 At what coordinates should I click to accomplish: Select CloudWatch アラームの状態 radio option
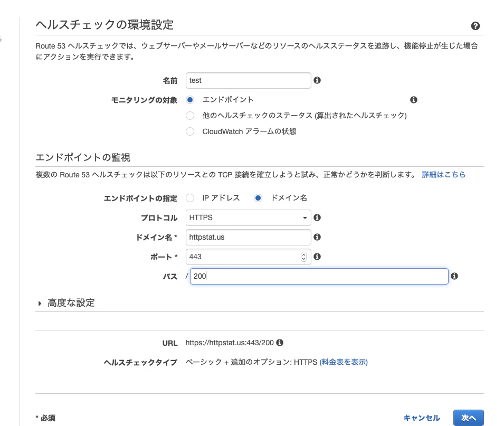(x=190, y=131)
